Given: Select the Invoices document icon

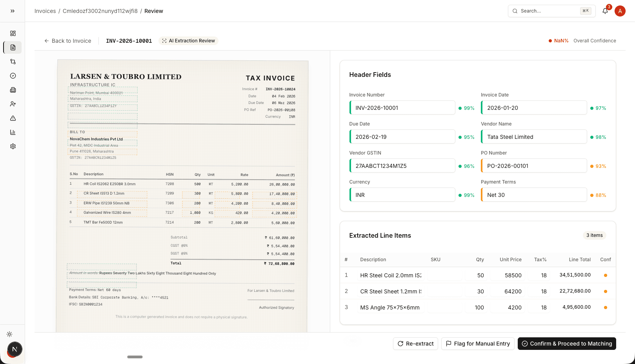Looking at the screenshot, I should point(13,47).
